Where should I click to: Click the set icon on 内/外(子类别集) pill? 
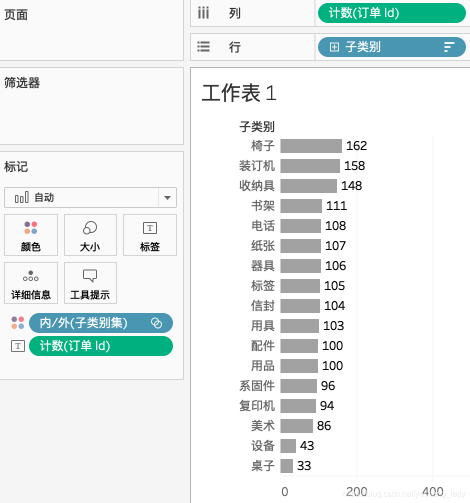click(x=156, y=323)
